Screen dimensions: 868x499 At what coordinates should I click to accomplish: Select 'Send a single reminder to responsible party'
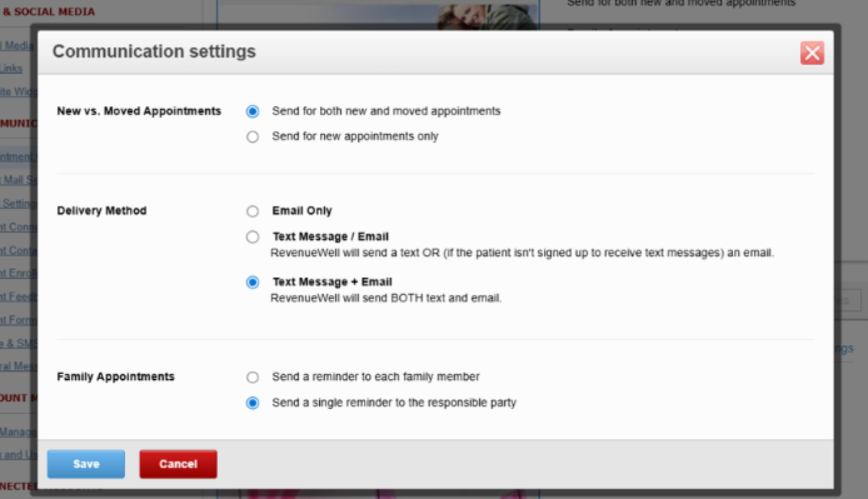click(x=252, y=403)
